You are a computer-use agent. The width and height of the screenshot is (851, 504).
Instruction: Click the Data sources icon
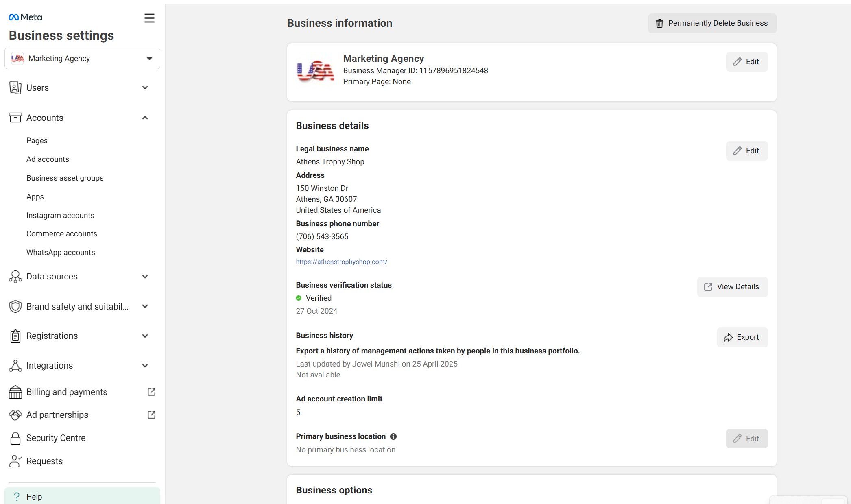[x=15, y=277]
